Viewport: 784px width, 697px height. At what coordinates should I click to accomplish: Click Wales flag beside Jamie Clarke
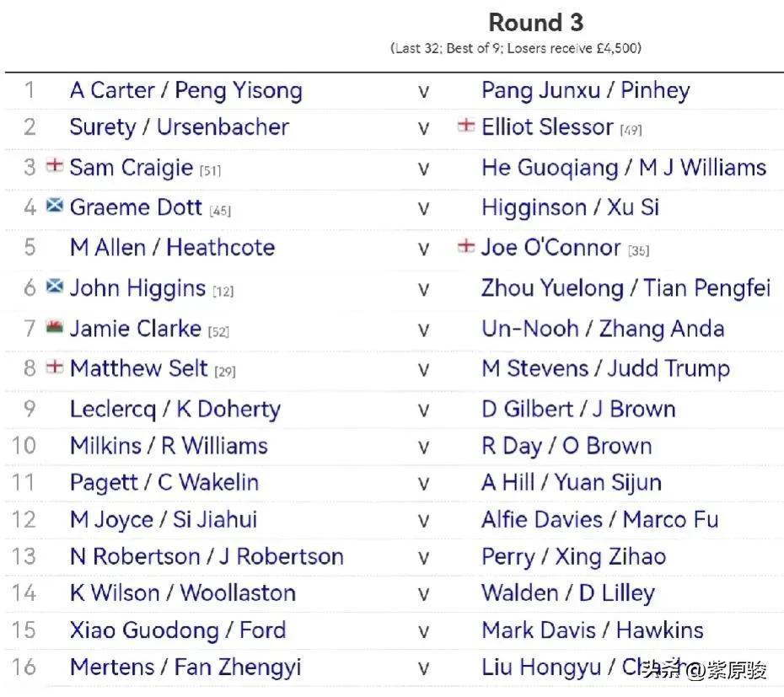point(55,326)
